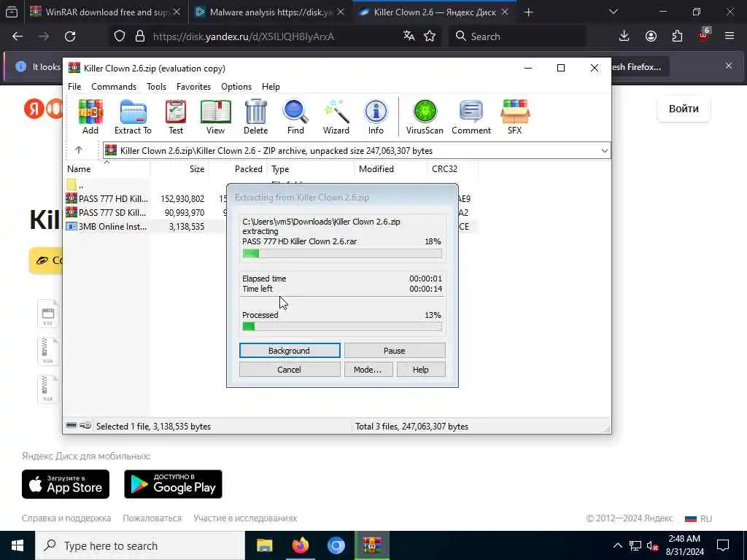Open Firefox account icon
The height and width of the screenshot is (560, 747).
click(x=651, y=36)
